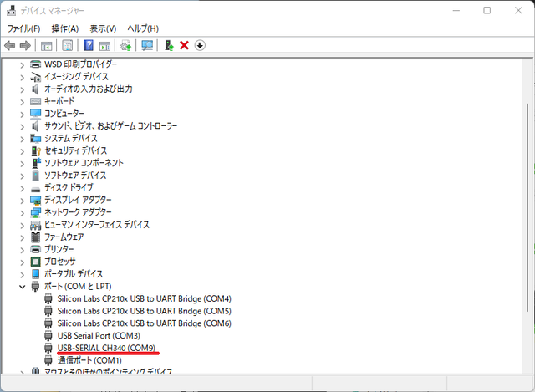Viewport: 535px width, 392px height.
Task: Click the camera icon beside イメージング デバイス
Action: point(35,77)
